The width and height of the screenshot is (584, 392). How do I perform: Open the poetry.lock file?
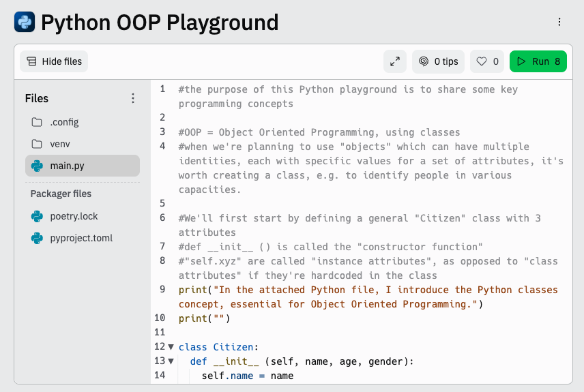[x=74, y=216]
